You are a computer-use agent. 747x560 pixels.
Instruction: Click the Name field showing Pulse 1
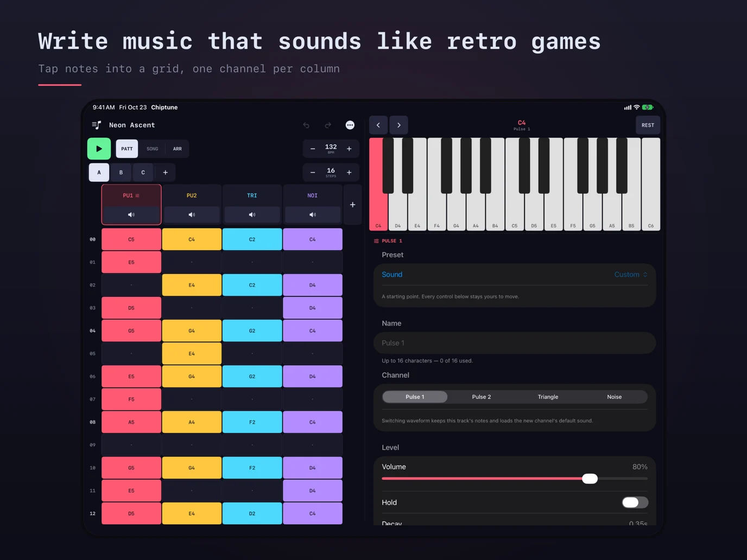point(515,343)
